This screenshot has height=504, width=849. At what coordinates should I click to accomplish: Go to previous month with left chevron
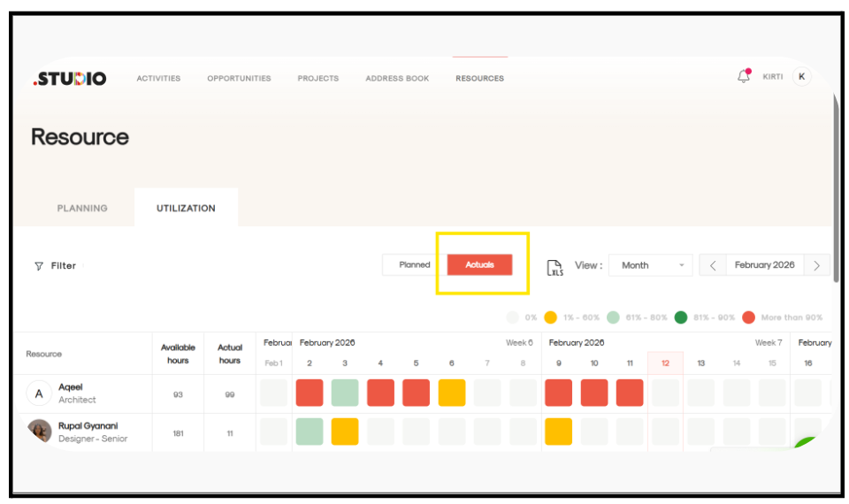tap(713, 265)
